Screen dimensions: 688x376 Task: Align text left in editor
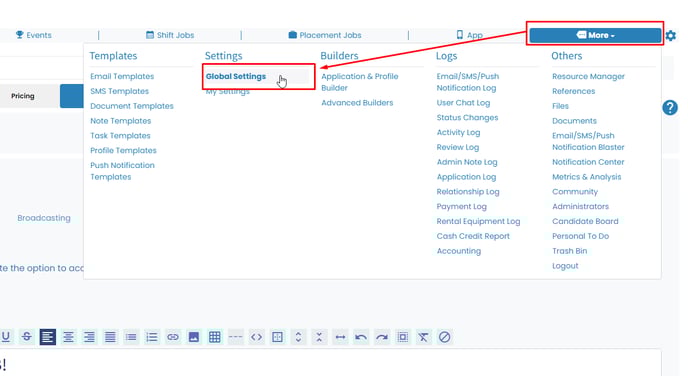tap(47, 337)
